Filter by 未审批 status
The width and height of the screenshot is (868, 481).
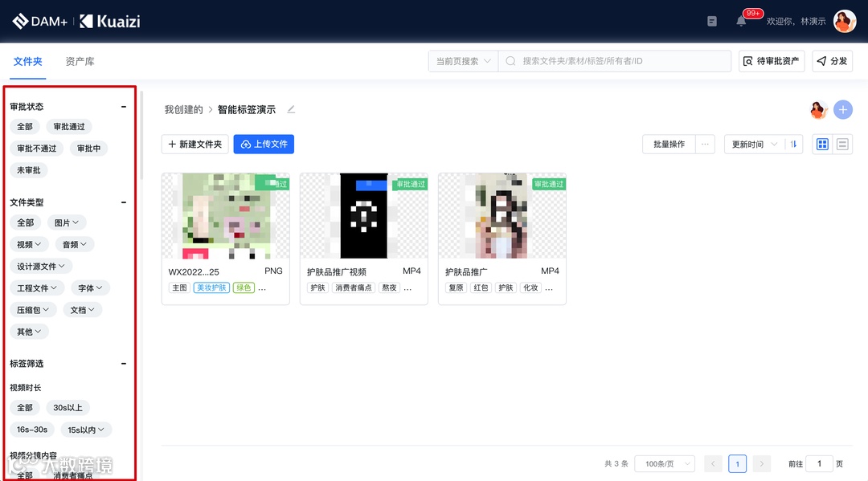[x=29, y=170]
